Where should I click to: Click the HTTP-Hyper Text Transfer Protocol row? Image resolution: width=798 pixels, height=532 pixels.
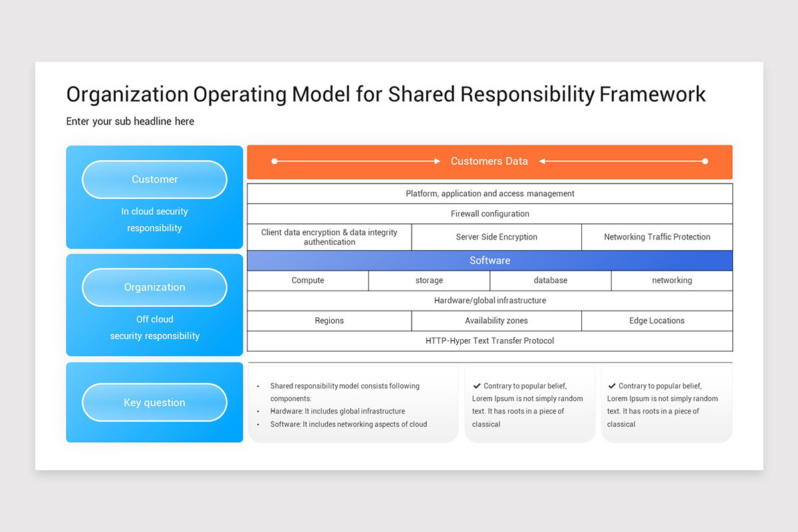click(489, 340)
